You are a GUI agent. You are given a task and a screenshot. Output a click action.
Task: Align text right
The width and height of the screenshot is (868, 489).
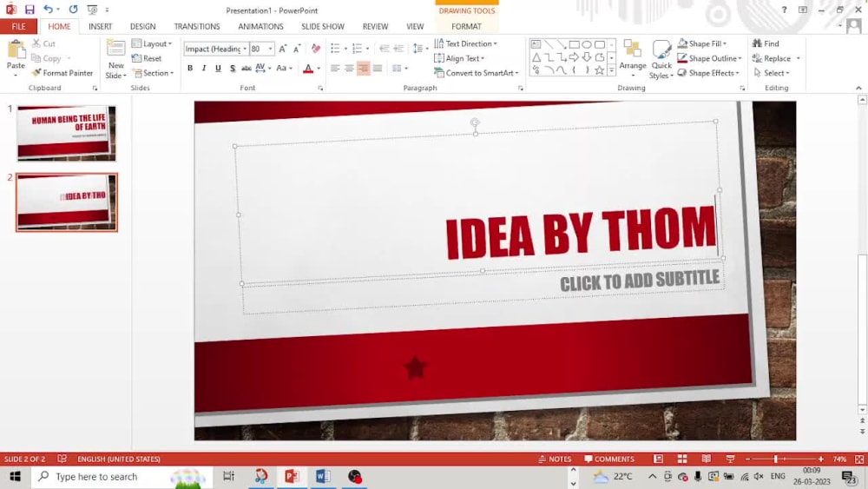(363, 68)
